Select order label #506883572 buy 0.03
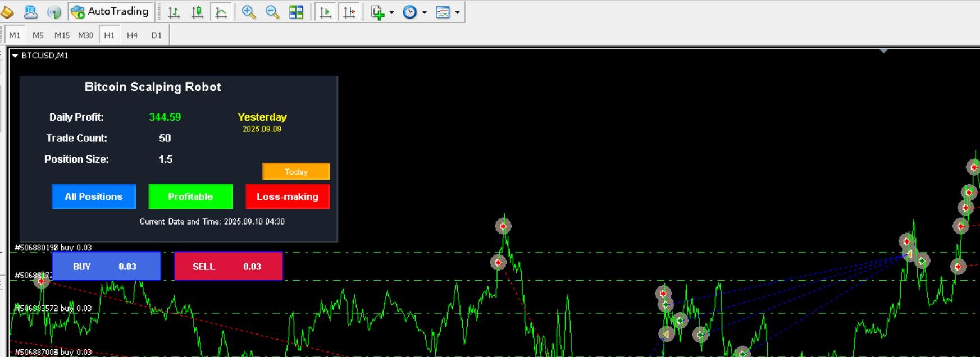 (x=53, y=308)
